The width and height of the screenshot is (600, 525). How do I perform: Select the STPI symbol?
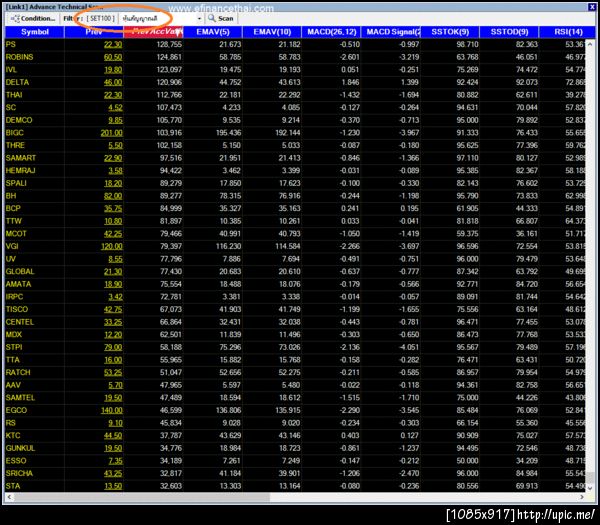pos(14,347)
